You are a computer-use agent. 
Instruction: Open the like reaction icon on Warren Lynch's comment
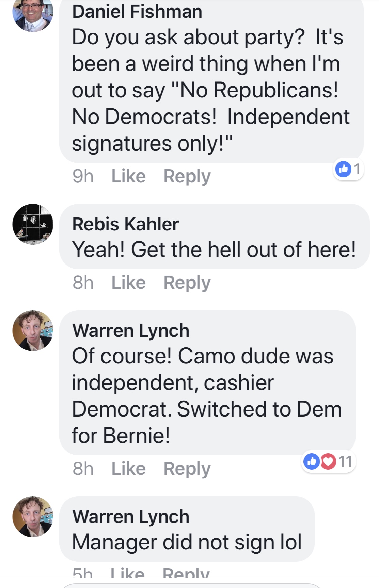click(x=312, y=462)
